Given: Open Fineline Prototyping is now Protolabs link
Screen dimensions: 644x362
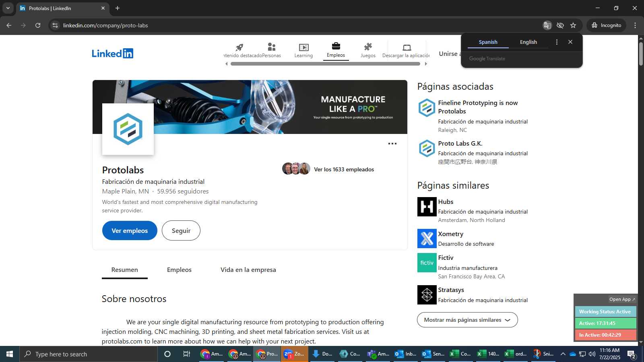Looking at the screenshot, I should [x=478, y=107].
